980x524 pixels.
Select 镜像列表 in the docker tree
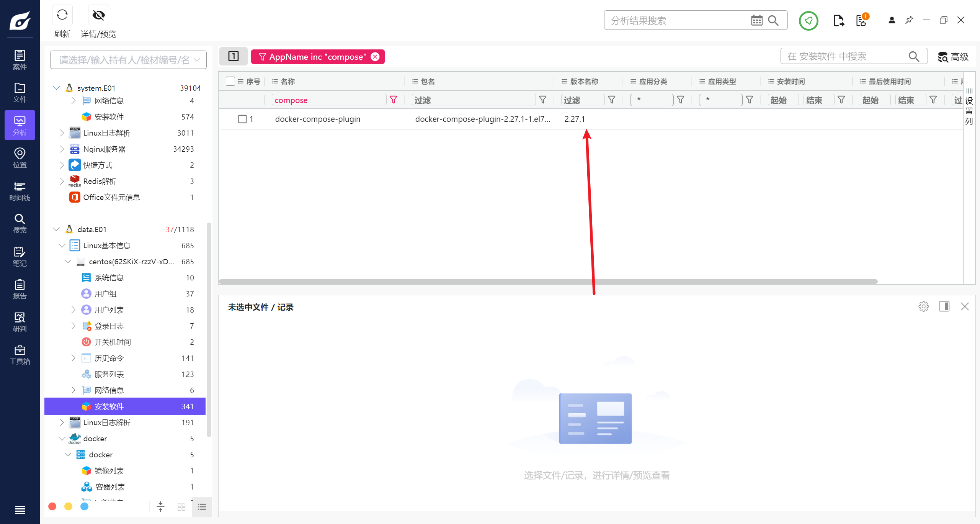(109, 471)
